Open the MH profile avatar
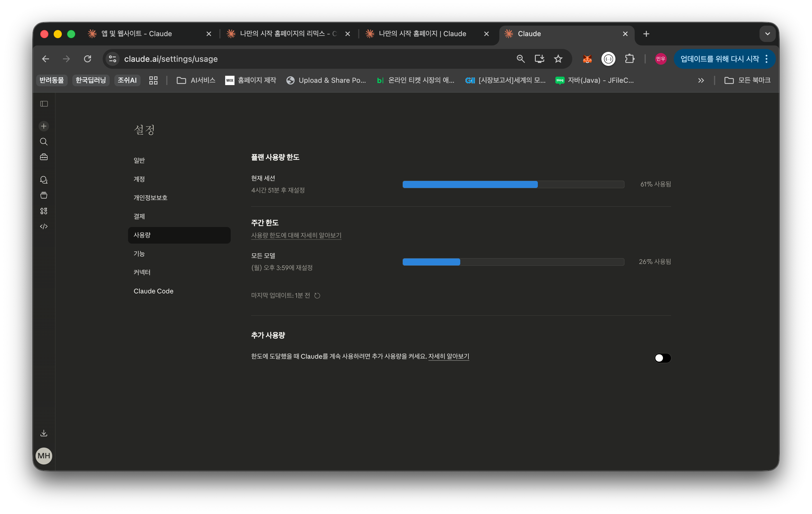 point(44,456)
